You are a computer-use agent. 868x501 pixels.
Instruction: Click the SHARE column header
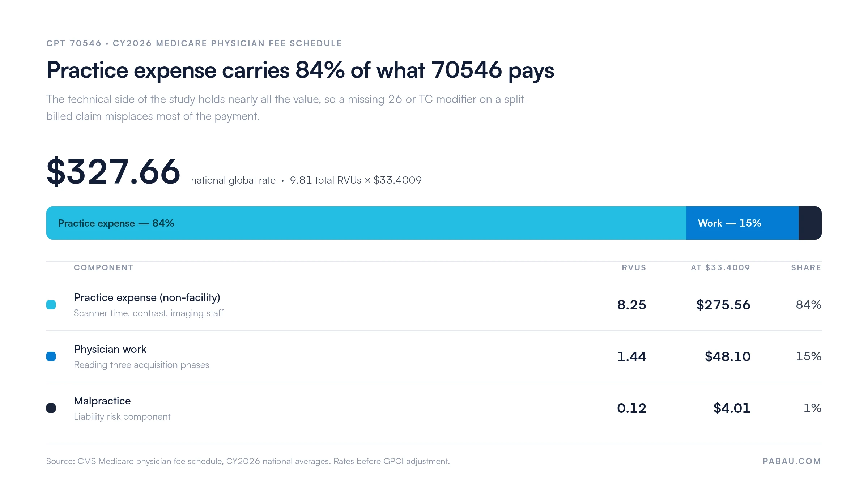pyautogui.click(x=806, y=267)
